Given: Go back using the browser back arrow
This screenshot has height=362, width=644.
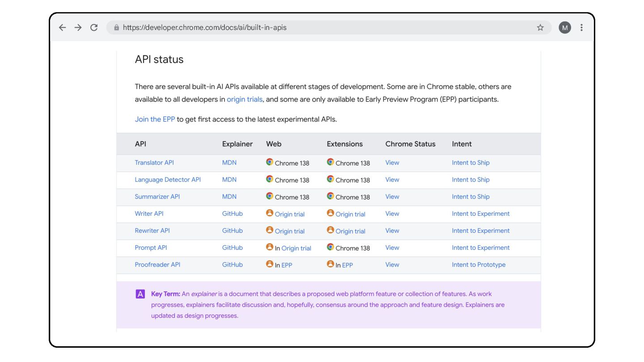Looking at the screenshot, I should pyautogui.click(x=62, y=27).
